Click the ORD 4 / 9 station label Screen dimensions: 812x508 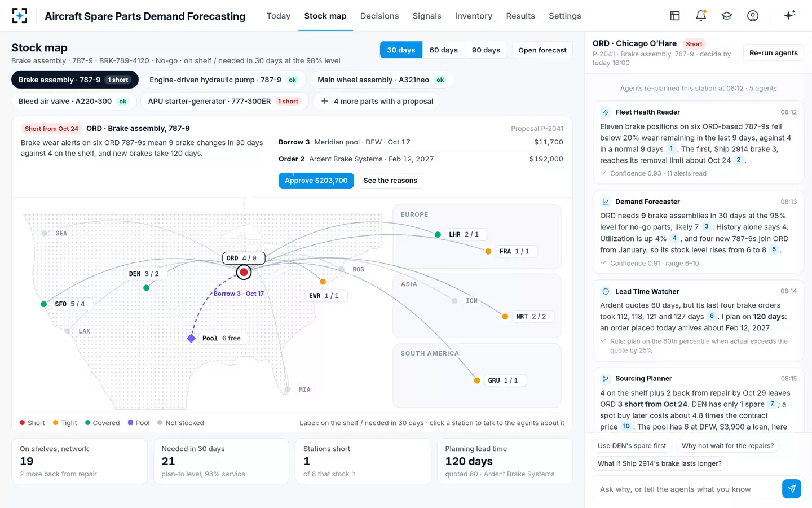point(244,258)
